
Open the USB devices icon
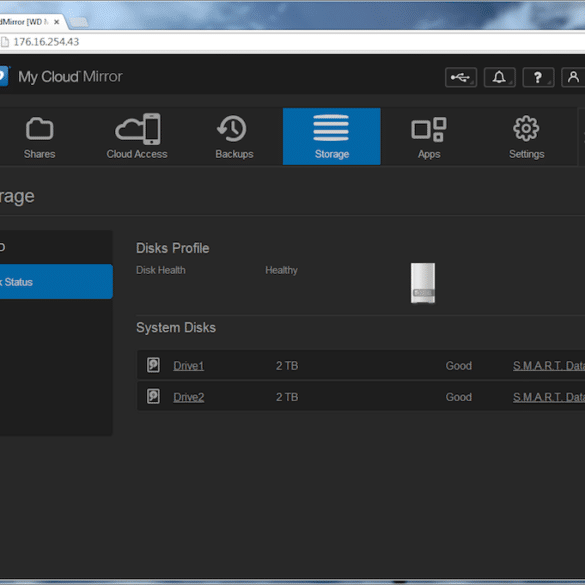(x=461, y=77)
